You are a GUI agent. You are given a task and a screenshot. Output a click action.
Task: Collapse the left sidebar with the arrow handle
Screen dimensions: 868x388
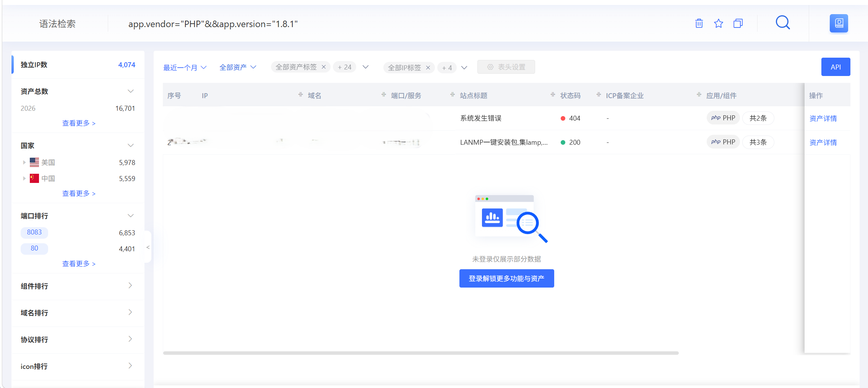[148, 247]
